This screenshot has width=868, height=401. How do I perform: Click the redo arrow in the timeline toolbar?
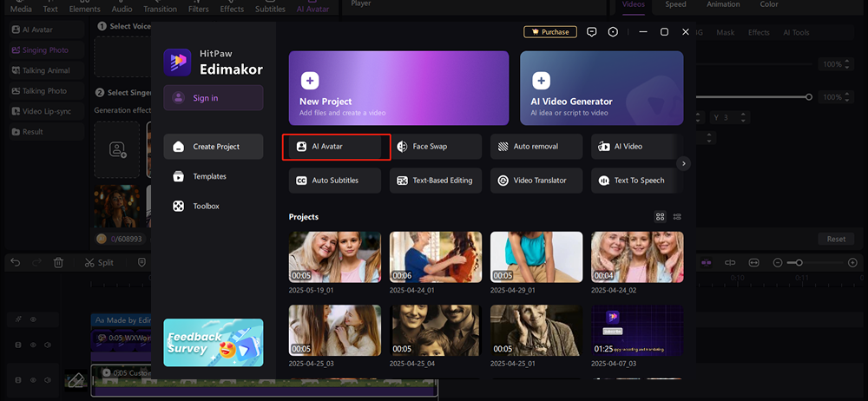[36, 262]
